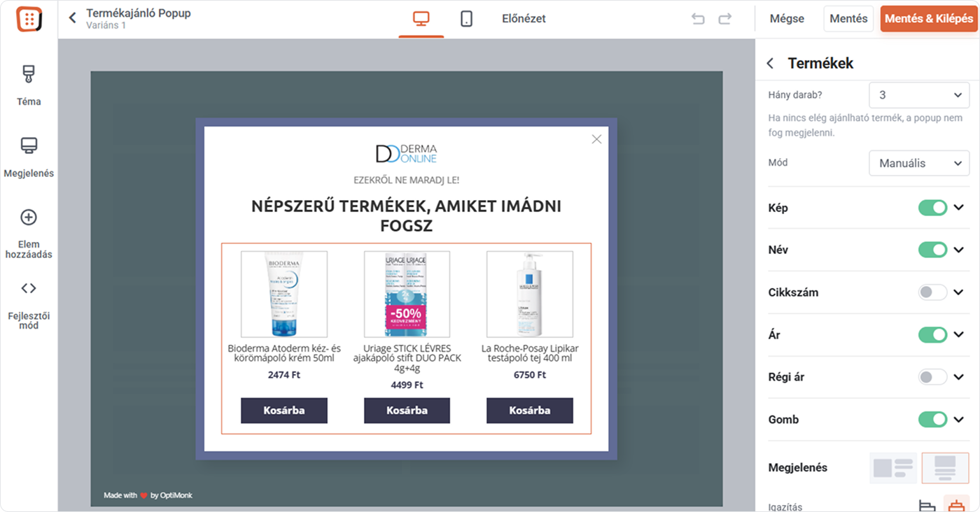The width and height of the screenshot is (980, 512).
Task: Expand Ár settings chevron
Action: pos(959,335)
